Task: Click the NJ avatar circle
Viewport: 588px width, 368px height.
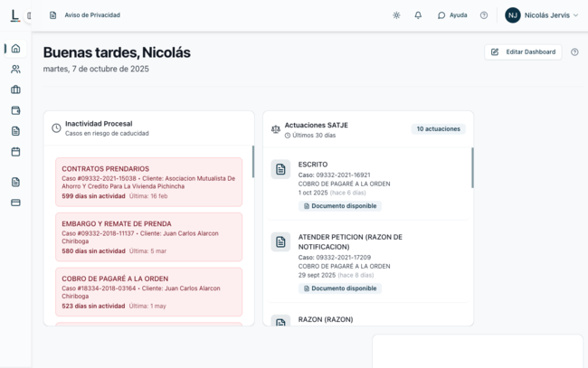Action: [x=513, y=15]
